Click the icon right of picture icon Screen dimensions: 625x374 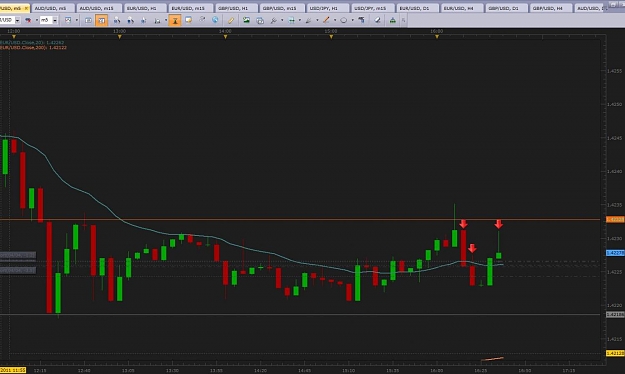pos(260,20)
